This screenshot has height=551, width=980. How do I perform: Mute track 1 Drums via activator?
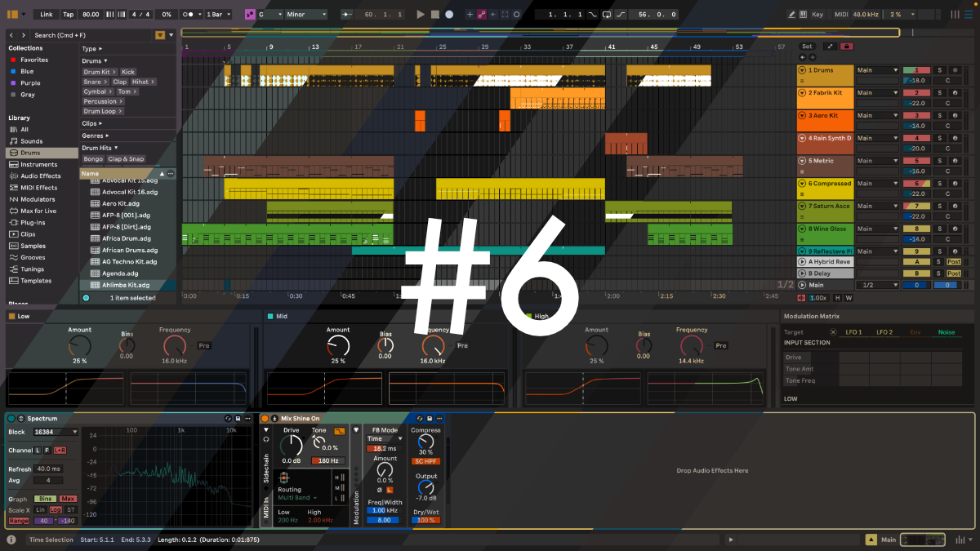(x=916, y=70)
